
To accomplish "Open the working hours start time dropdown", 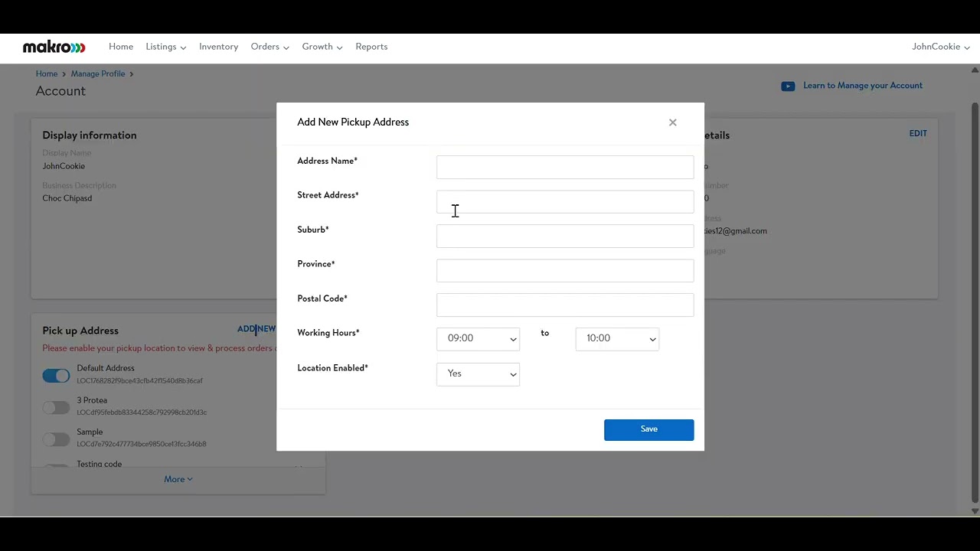I will tap(478, 339).
